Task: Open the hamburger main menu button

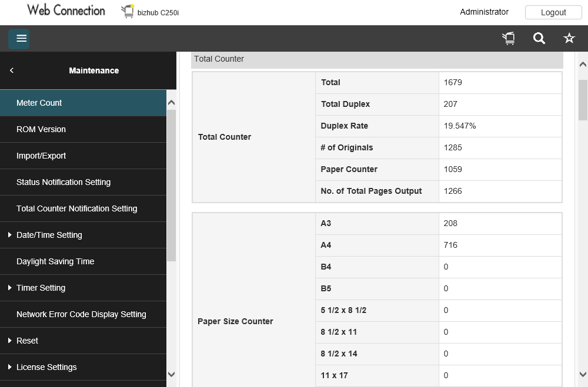Action: [19, 39]
